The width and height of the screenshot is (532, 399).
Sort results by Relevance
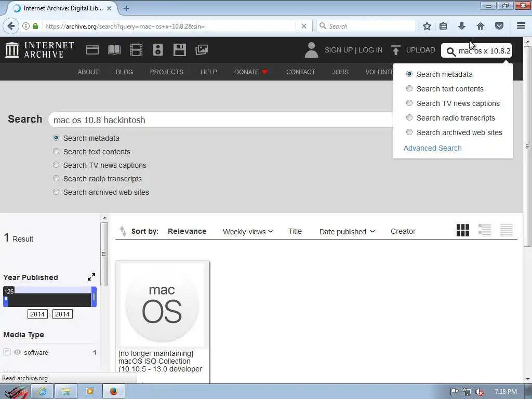coord(187,231)
